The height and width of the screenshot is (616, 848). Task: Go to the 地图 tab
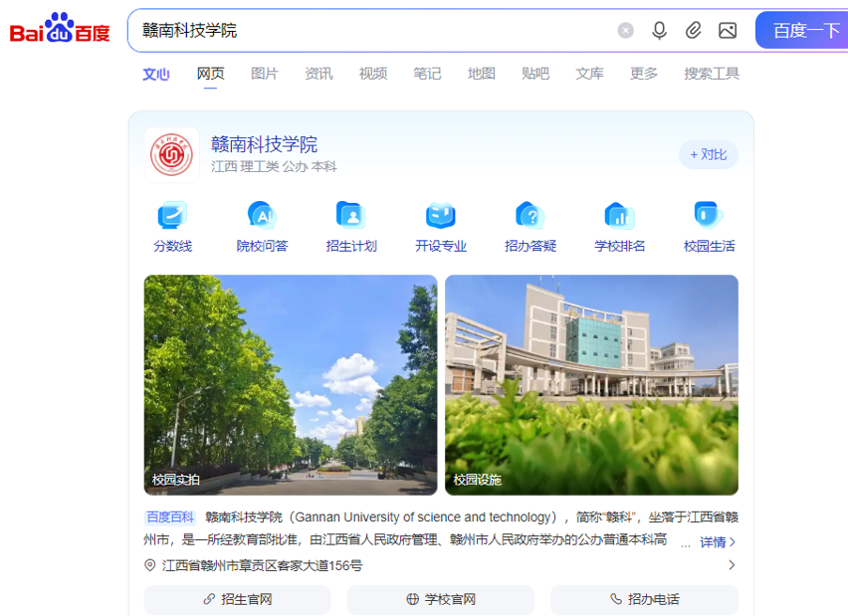[482, 74]
